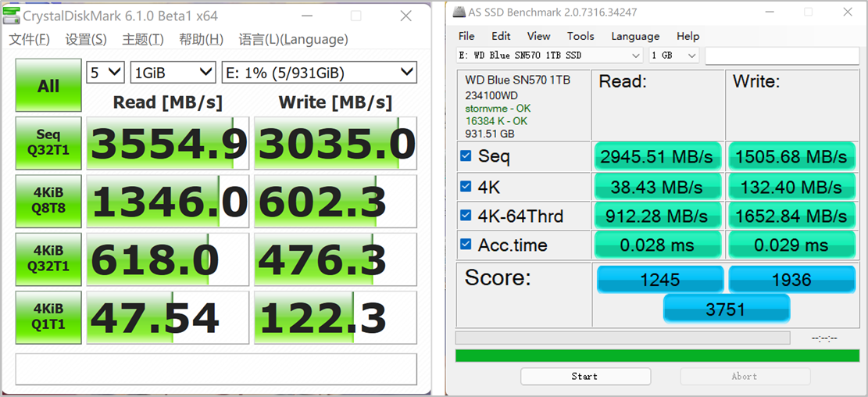Click the stornvme - OK driver status text
Image resolution: width=868 pixels, height=397 pixels.
[x=498, y=109]
